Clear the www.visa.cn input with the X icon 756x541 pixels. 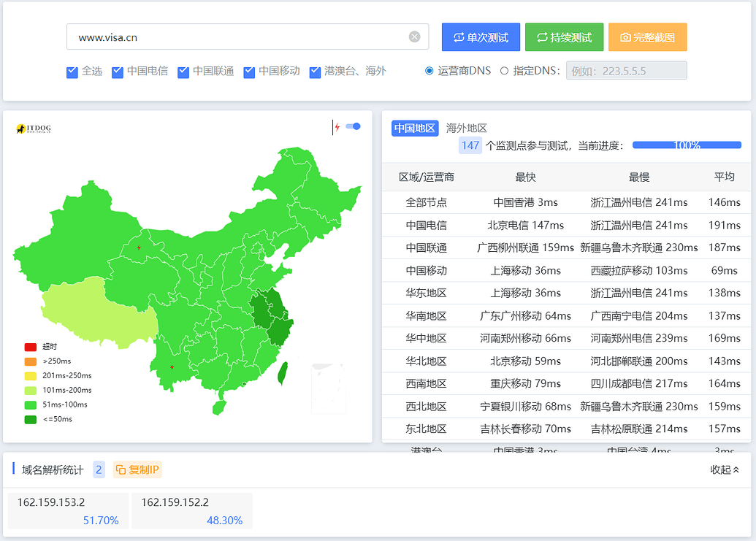pos(414,37)
